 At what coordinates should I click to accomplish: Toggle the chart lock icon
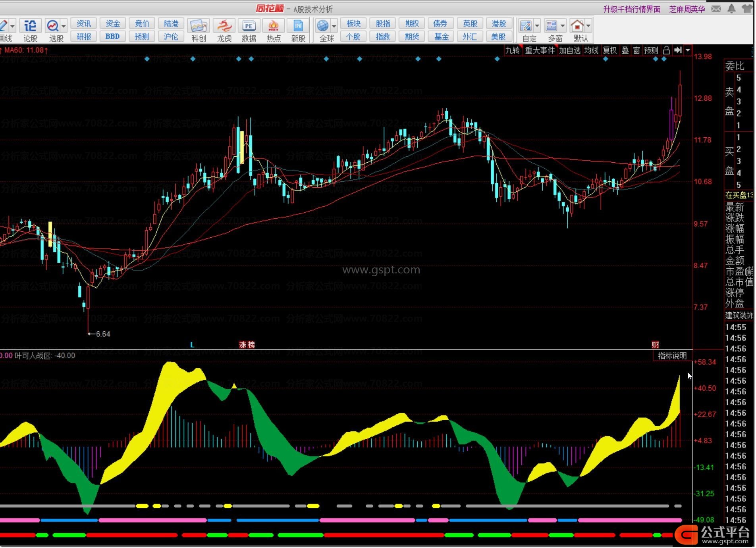pos(666,50)
